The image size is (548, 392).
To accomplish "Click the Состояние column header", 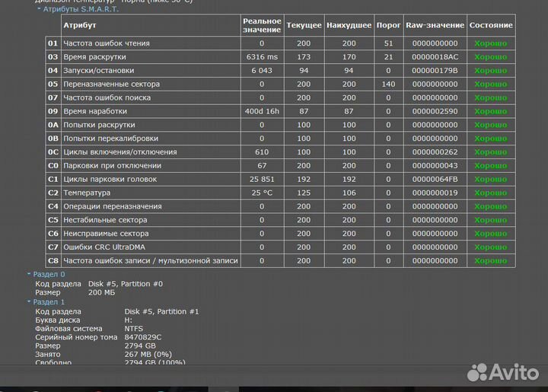I will [x=491, y=25].
